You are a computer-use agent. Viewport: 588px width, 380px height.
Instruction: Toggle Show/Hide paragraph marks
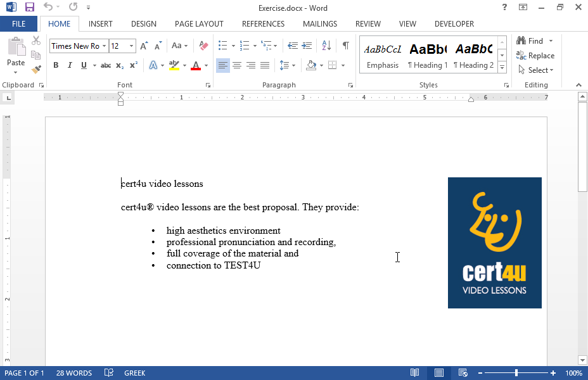(346, 46)
